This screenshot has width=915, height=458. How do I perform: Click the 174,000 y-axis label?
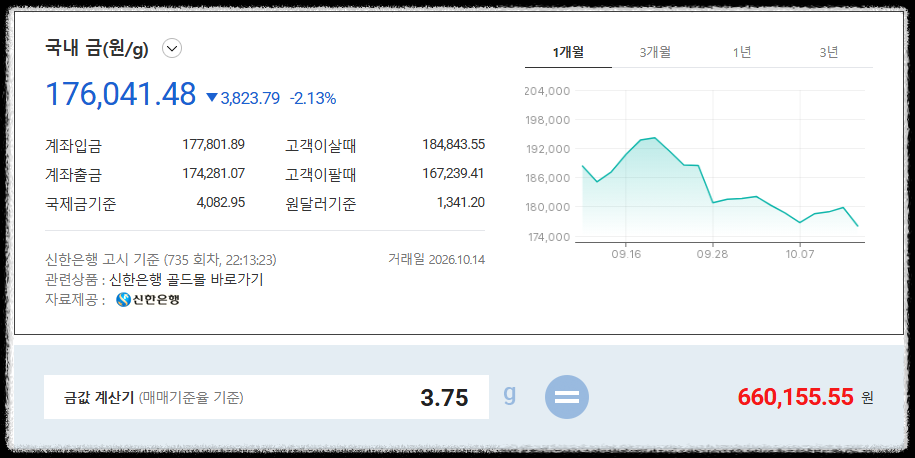click(x=547, y=237)
